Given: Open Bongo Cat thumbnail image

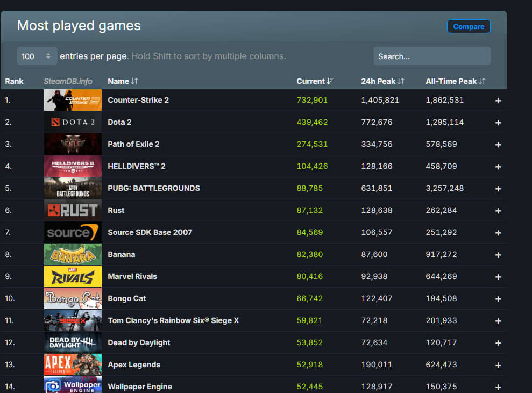Looking at the screenshot, I should pos(73,298).
